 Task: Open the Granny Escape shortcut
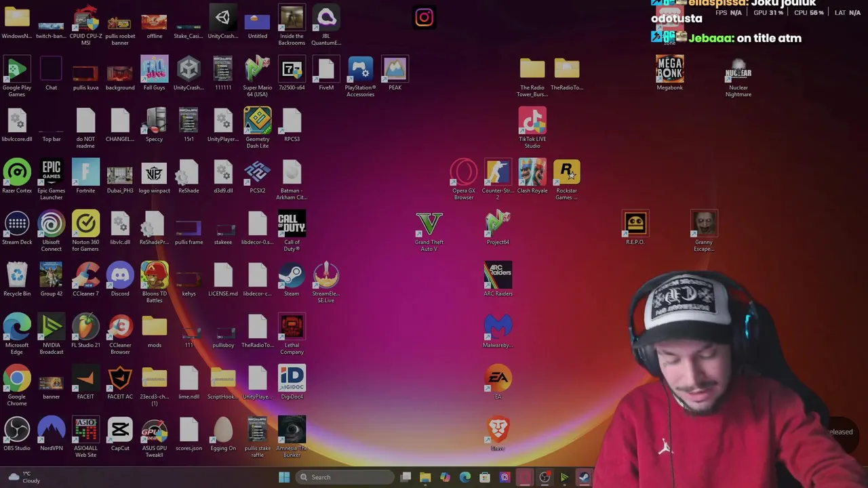[x=704, y=231]
